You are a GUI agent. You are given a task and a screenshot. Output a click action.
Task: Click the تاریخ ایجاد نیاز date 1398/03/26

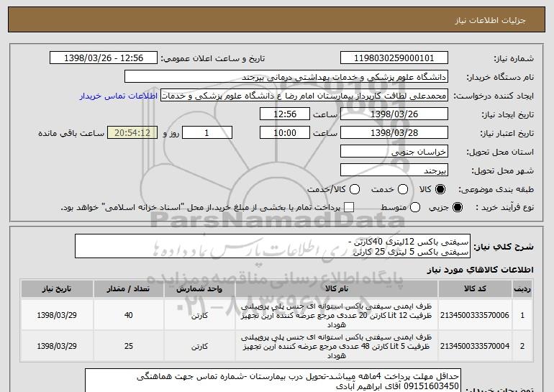click(394, 114)
